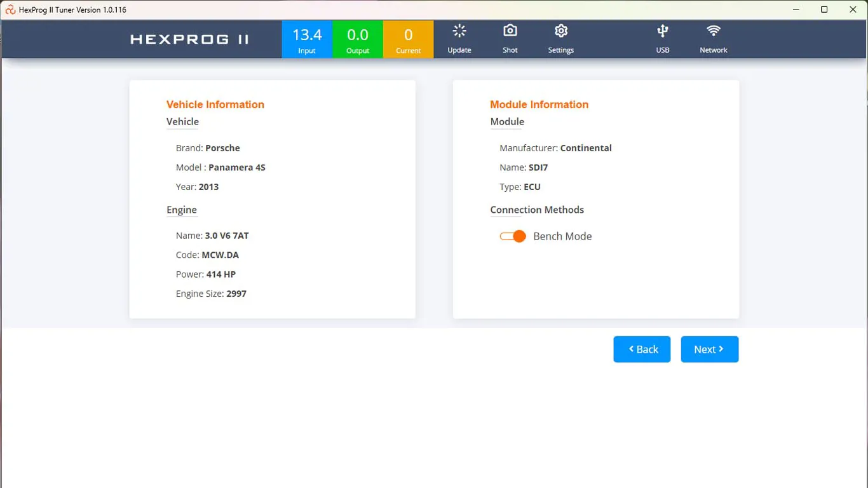
Task: Click the engine Name: 3.0 V6 7AT line
Action: click(x=212, y=236)
